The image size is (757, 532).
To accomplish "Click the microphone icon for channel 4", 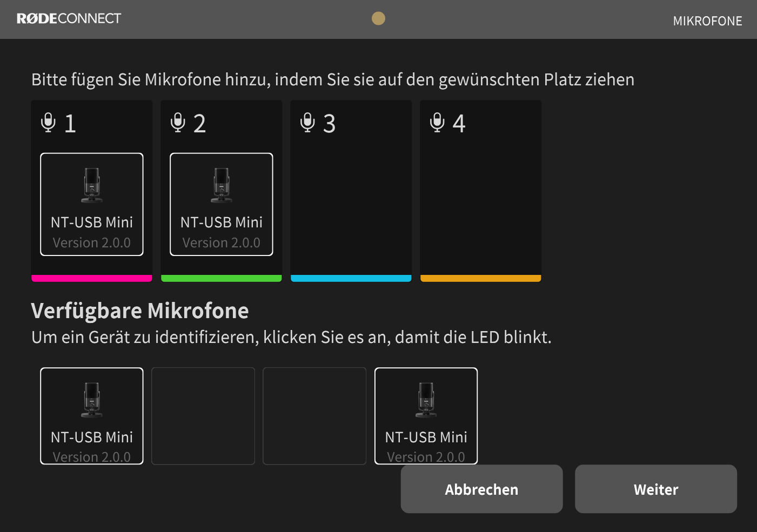I will point(438,123).
